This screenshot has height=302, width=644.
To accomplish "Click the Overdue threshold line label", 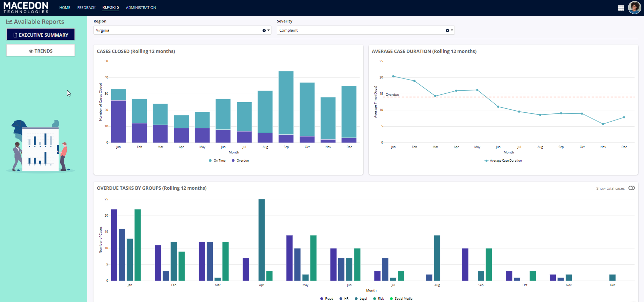I will (392, 95).
